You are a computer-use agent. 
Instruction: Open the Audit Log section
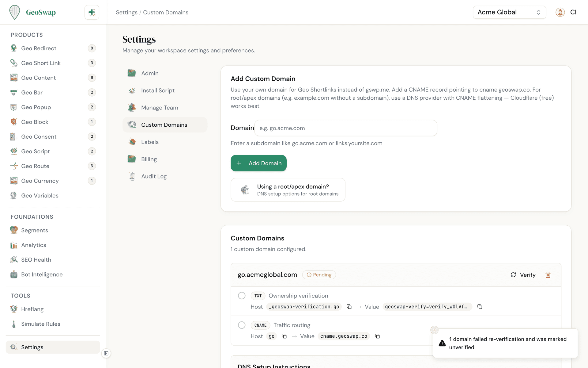click(x=154, y=176)
